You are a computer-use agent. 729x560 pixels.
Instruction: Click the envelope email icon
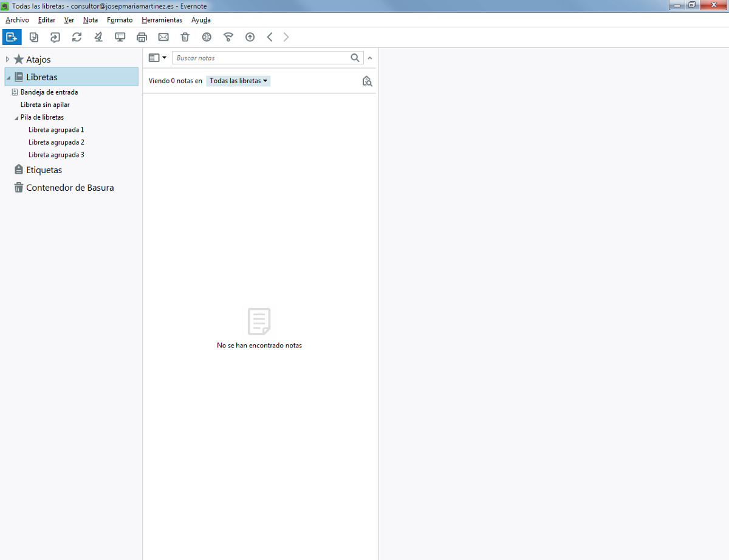click(163, 37)
